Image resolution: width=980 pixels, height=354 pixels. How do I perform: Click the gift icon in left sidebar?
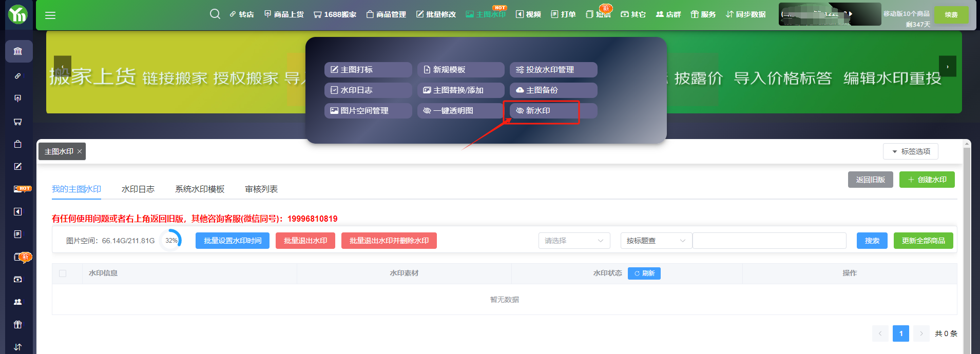(18, 324)
